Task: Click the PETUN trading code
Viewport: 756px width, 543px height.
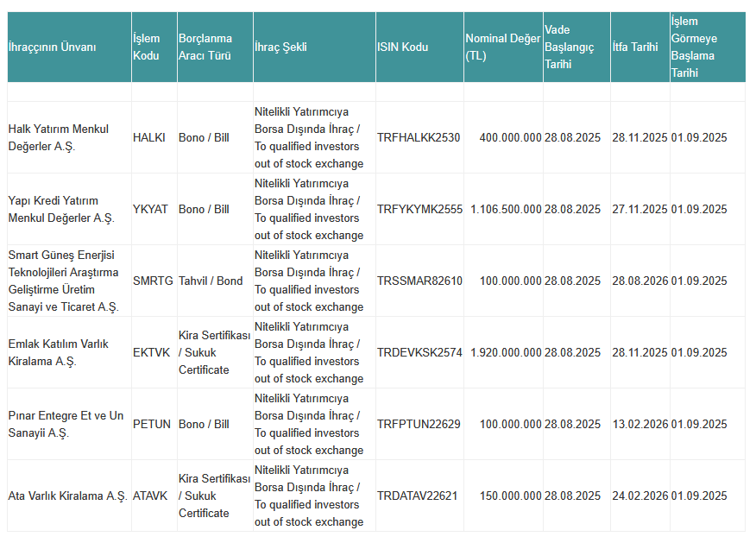Action: coord(152,425)
